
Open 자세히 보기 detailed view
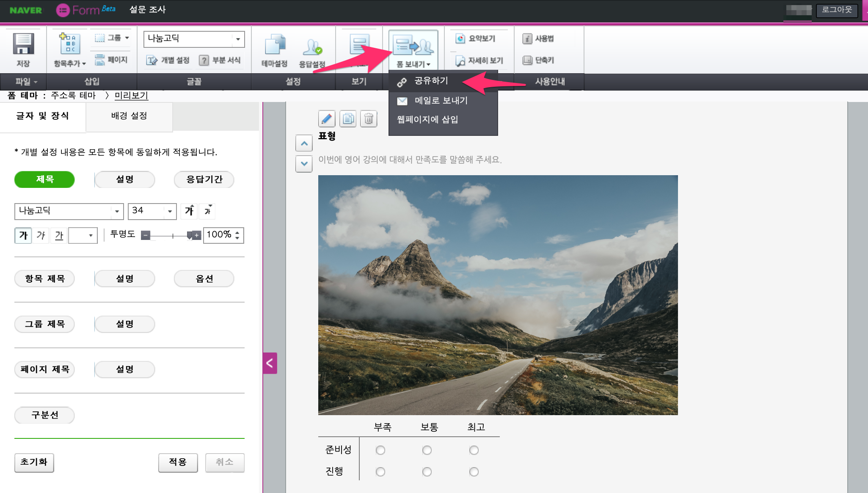pyautogui.click(x=479, y=61)
